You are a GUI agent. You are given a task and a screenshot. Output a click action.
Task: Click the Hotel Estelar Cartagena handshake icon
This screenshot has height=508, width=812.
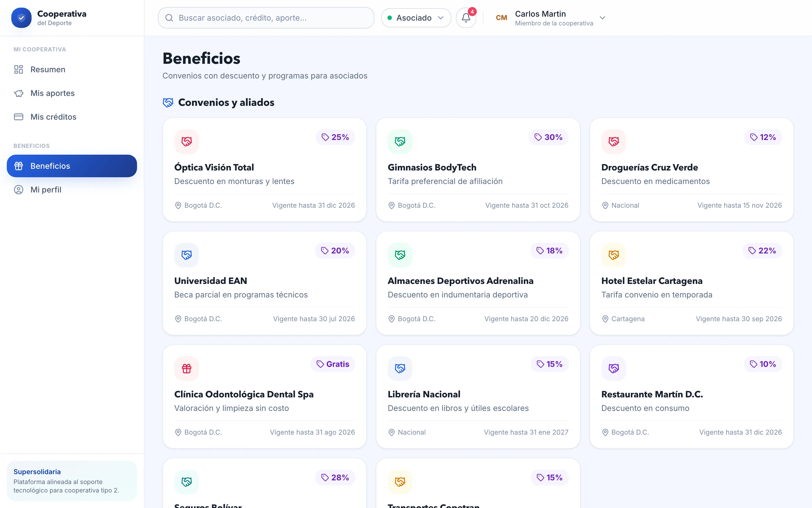pos(614,255)
